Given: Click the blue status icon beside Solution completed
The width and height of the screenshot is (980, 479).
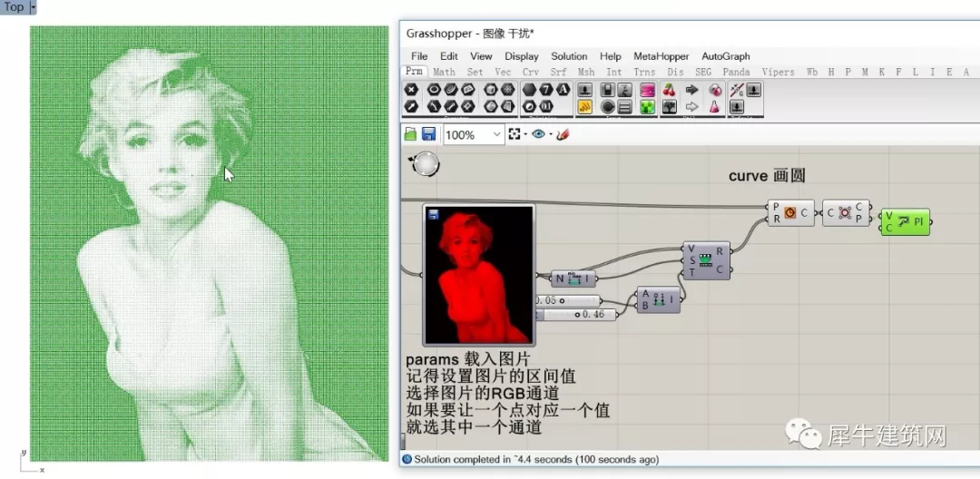Looking at the screenshot, I should (x=407, y=459).
